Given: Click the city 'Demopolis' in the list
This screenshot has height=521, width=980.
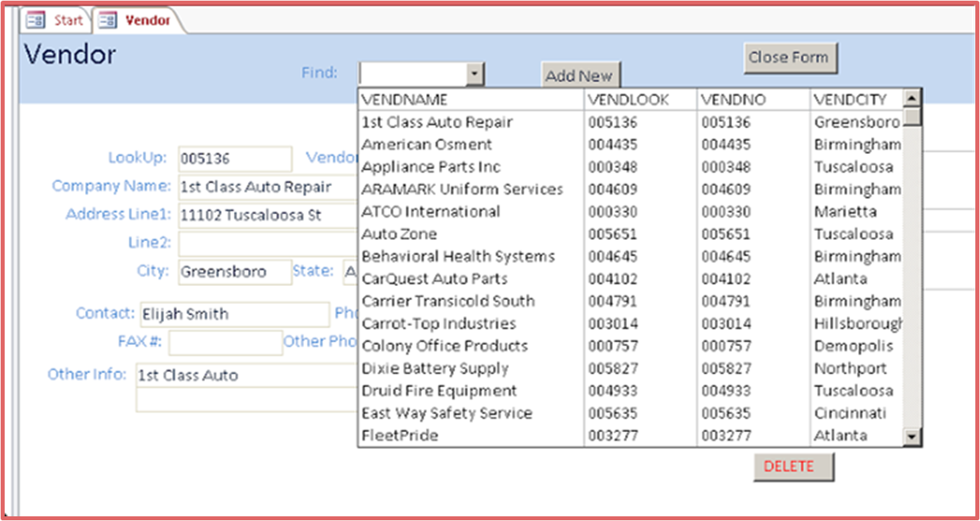Looking at the screenshot, I should click(854, 346).
